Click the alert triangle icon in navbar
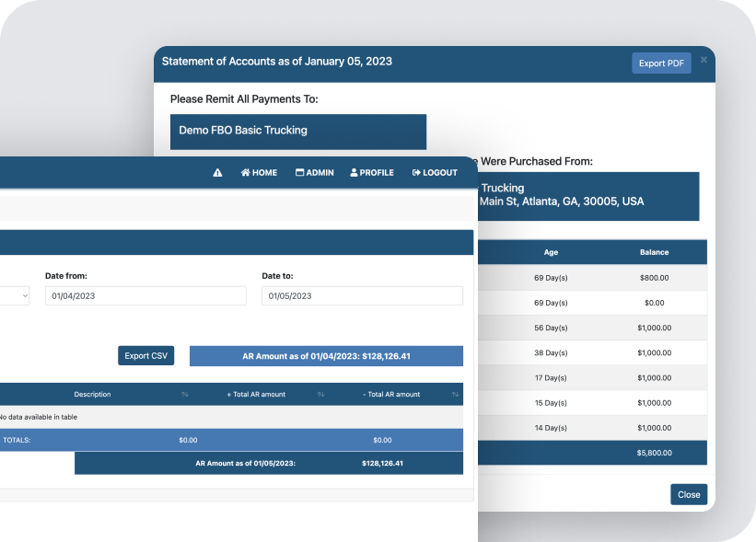The height and width of the screenshot is (542, 756). tap(217, 172)
